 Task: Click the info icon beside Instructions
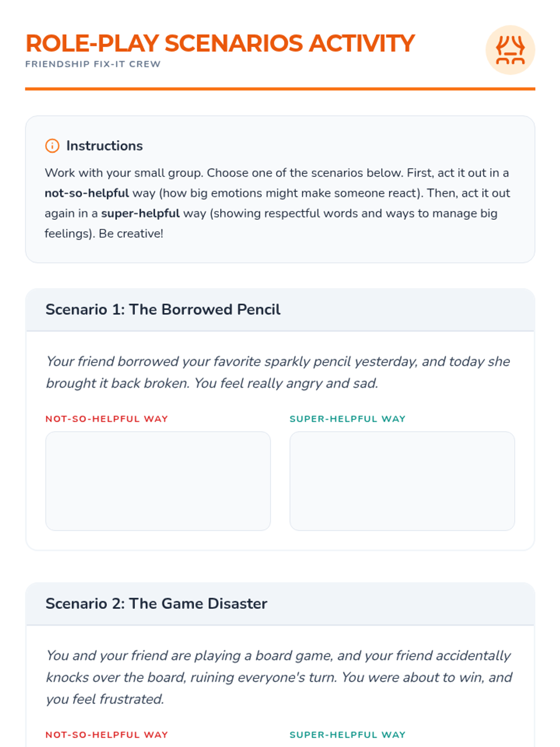[x=52, y=146]
